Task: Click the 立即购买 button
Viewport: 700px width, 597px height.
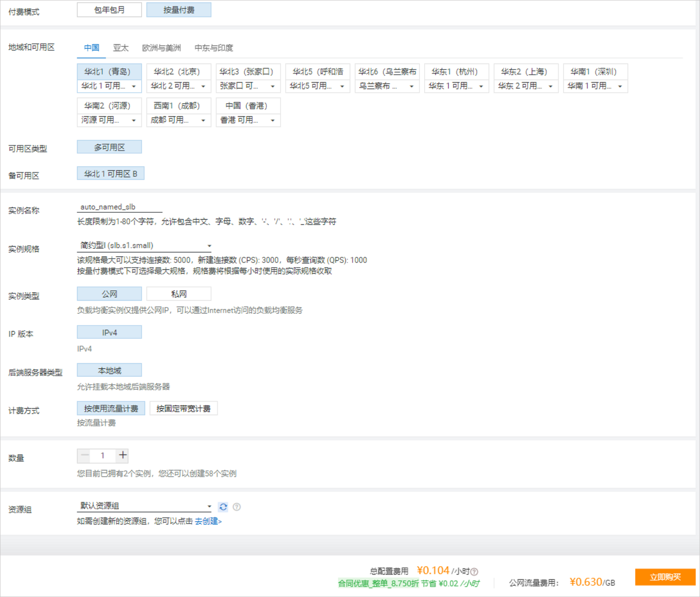Action: (x=665, y=577)
